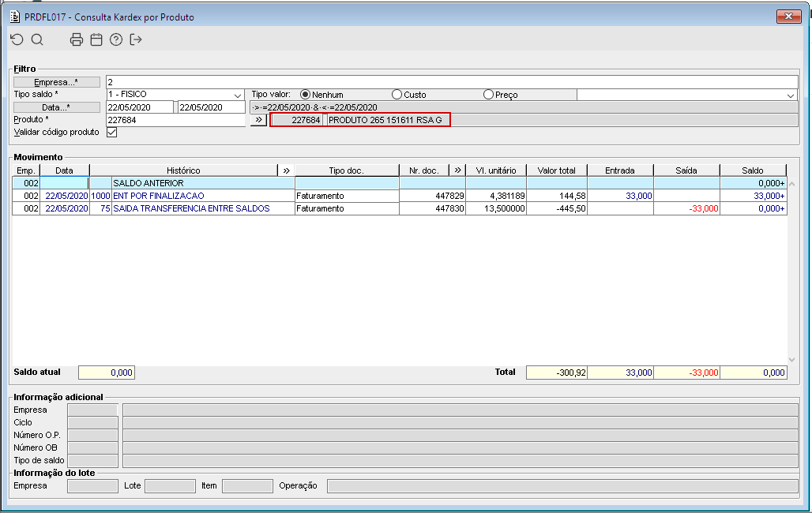Click the magnifier search toolbar icon
The width and height of the screenshot is (812, 513).
click(x=37, y=40)
